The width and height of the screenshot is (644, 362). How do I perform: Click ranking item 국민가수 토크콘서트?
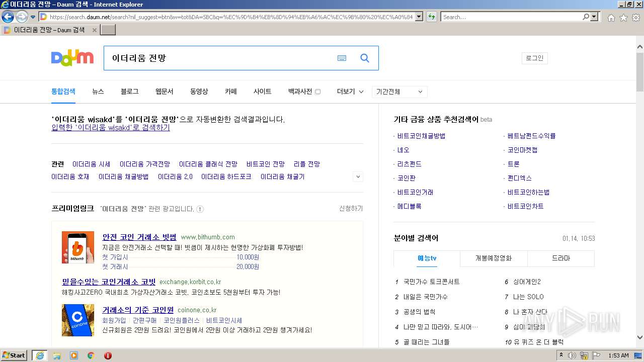[432, 282]
